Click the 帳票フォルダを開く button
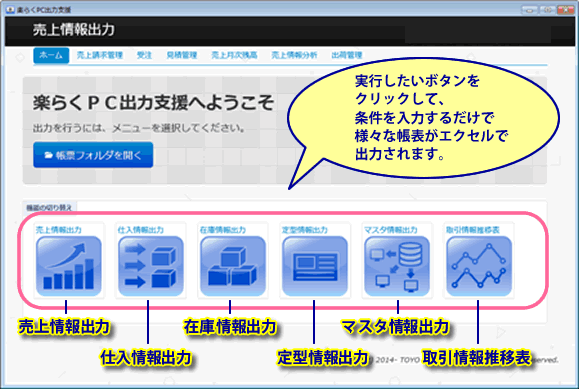Screen dimensions: 579x389 tap(93, 155)
